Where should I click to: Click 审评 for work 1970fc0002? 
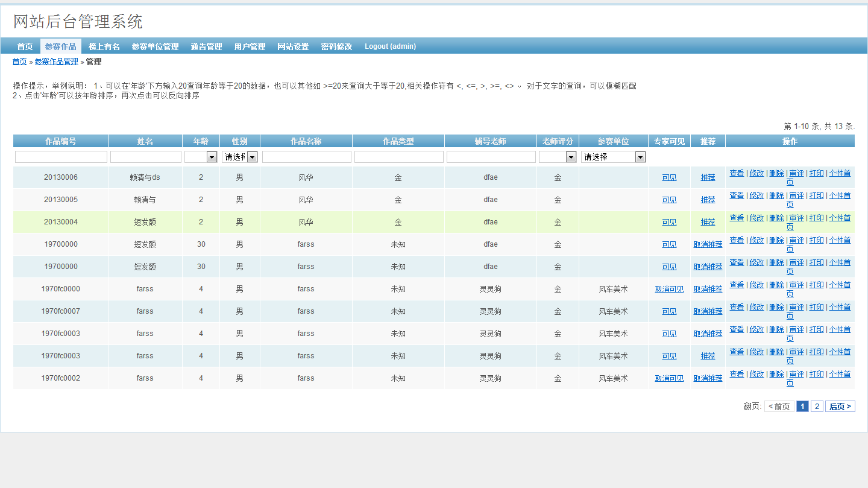pyautogui.click(x=796, y=374)
